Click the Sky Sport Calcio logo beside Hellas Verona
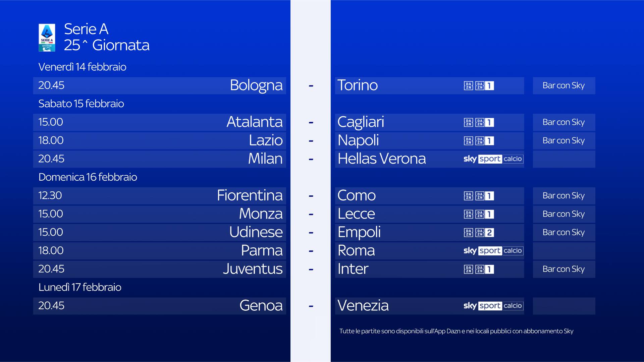 coord(493,159)
